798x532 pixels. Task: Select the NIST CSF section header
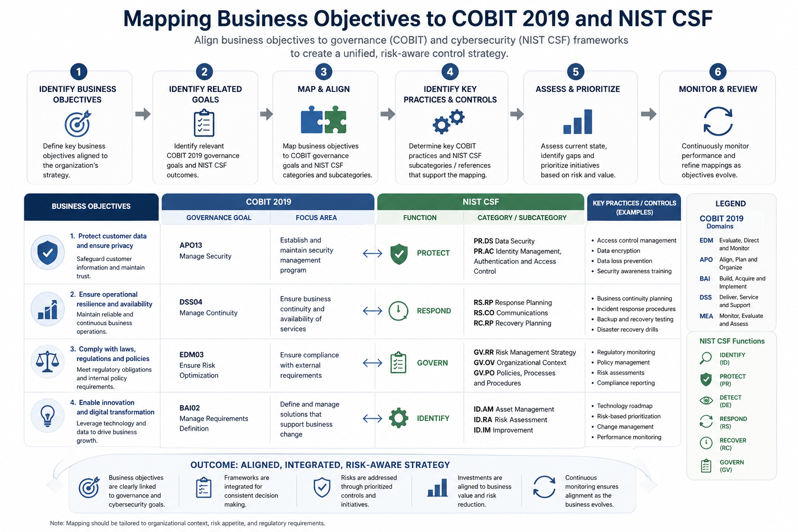481,202
